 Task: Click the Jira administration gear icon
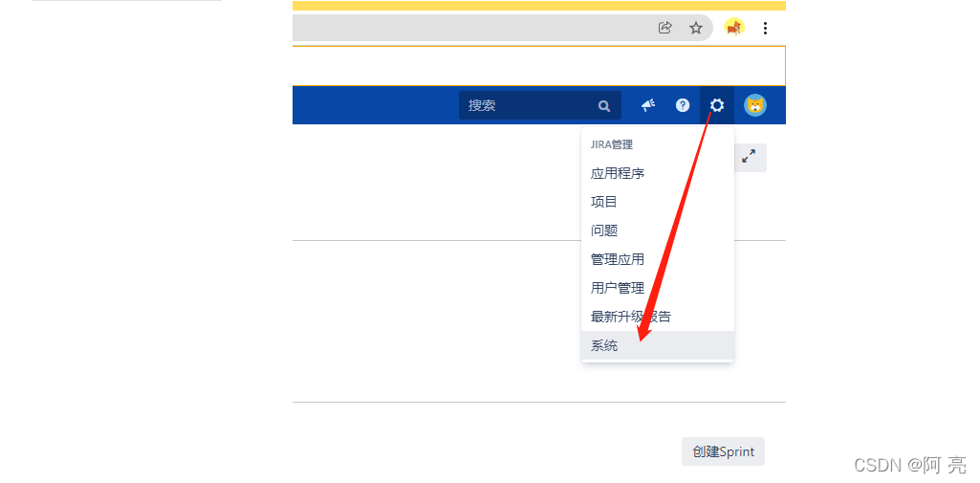(x=717, y=105)
